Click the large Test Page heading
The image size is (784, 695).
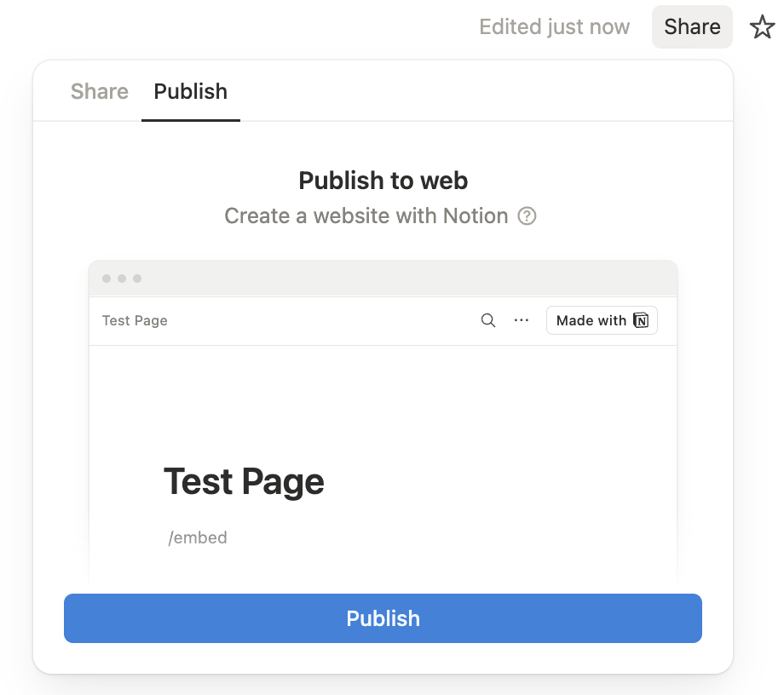tap(244, 481)
